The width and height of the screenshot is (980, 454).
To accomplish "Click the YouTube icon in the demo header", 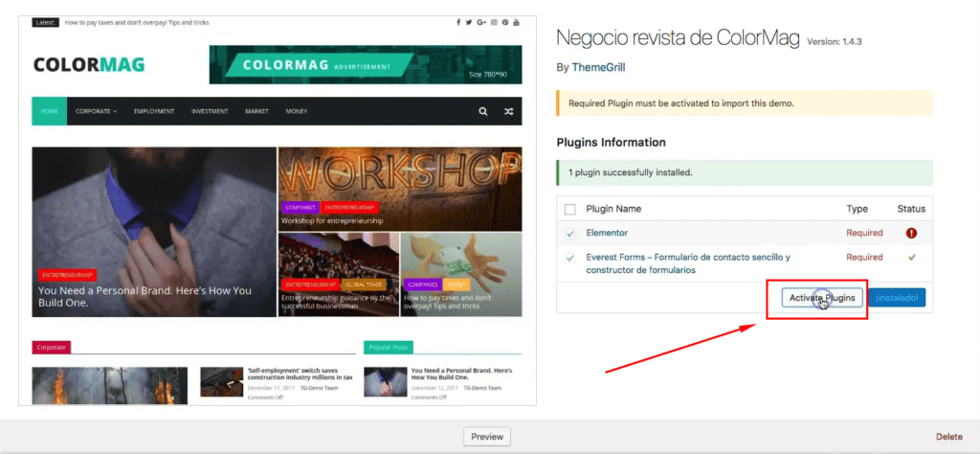I will pos(516,23).
